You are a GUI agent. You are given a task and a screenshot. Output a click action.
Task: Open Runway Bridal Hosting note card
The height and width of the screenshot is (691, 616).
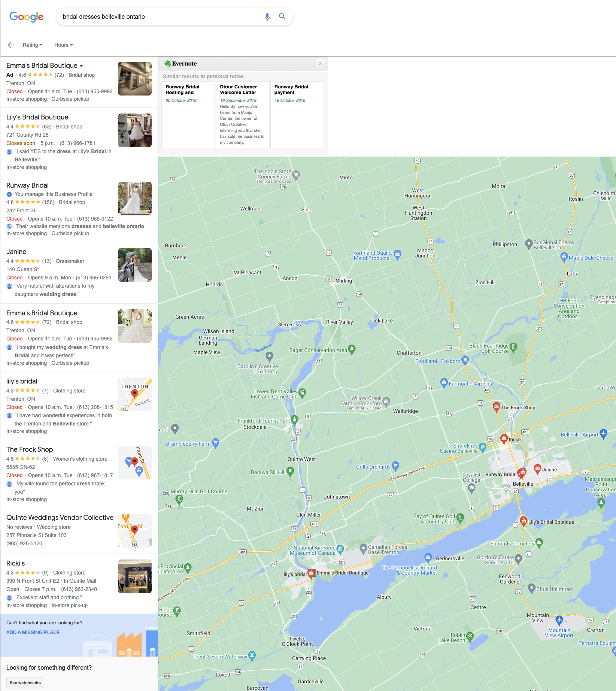[188, 114]
